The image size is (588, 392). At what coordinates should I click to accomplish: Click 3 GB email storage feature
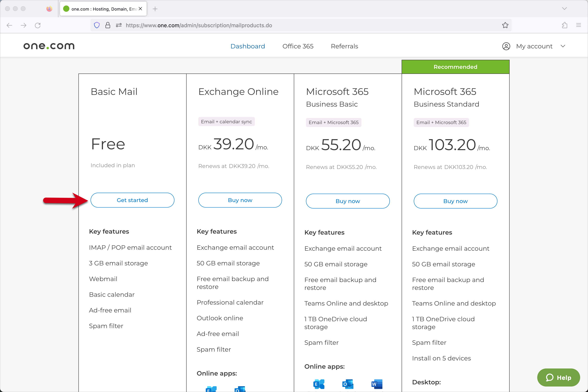pyautogui.click(x=118, y=263)
